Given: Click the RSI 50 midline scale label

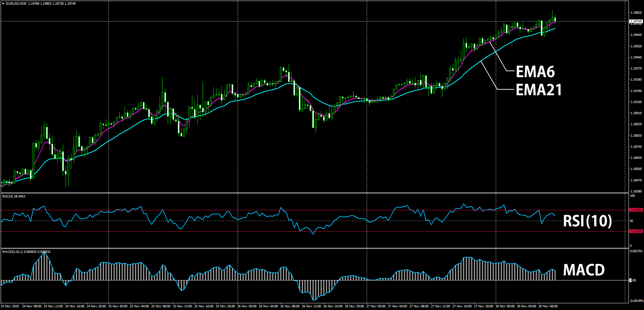Looking at the screenshot, I should 632,221.
